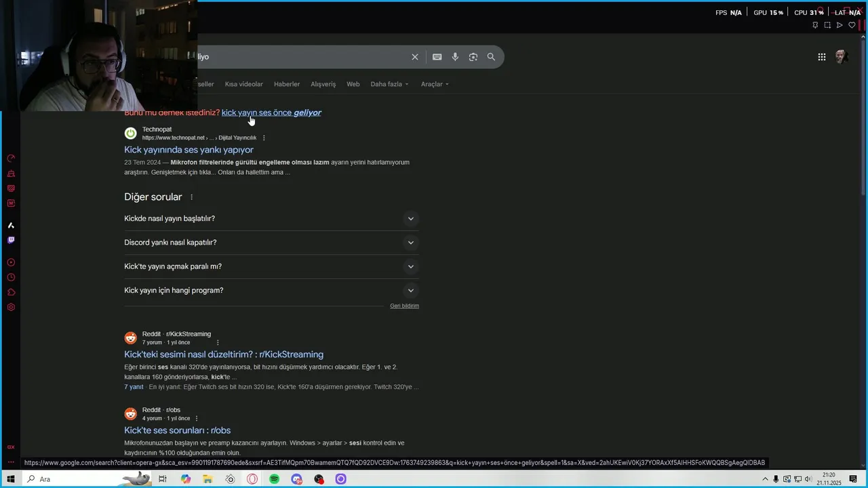868x488 pixels.
Task: Open the sidebar history clock icon
Action: [x=11, y=277]
